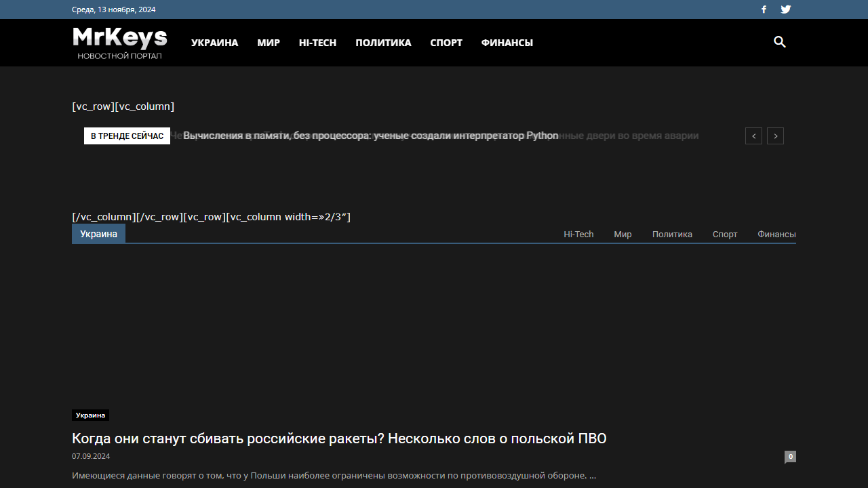Click the Facebook icon in top bar

(x=764, y=9)
